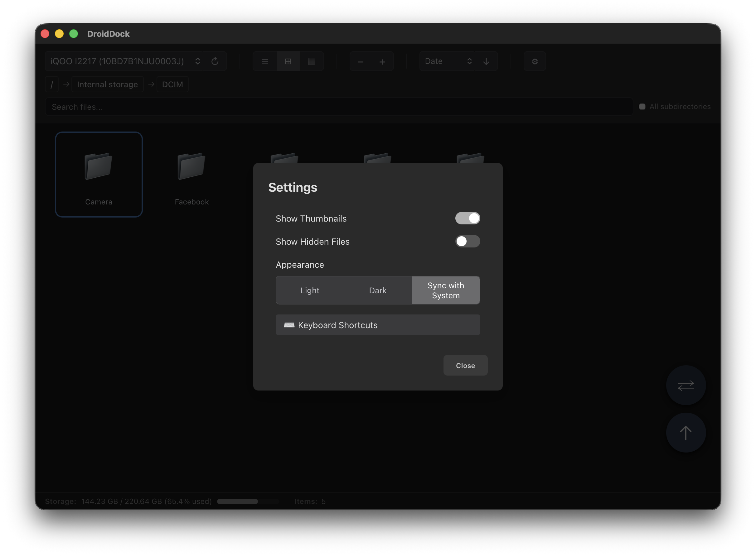Click the storage 144.23 GB text
Viewport: 756px width, 556px height.
point(147,501)
